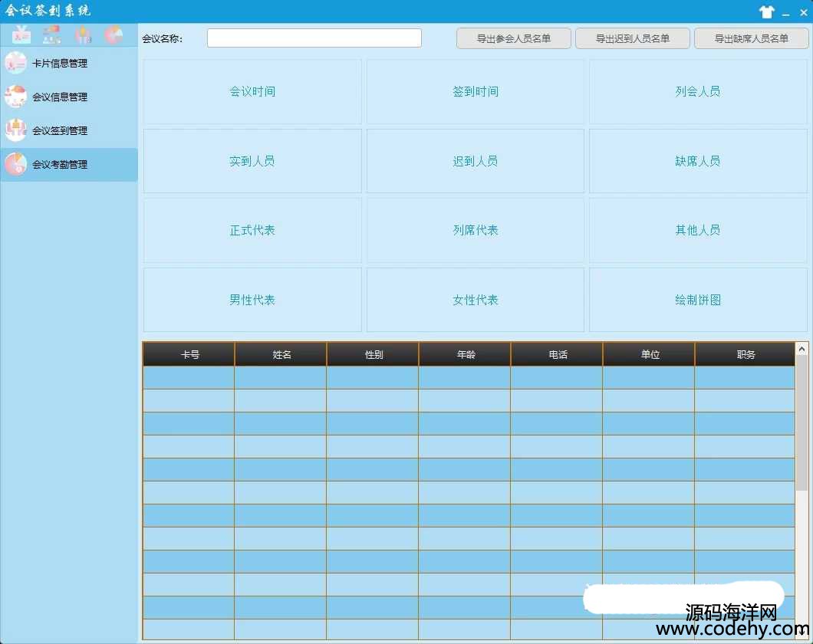Screen dimensions: 813x644
Task: Click the round icon beside 会议签到管理
Action: click(15, 130)
